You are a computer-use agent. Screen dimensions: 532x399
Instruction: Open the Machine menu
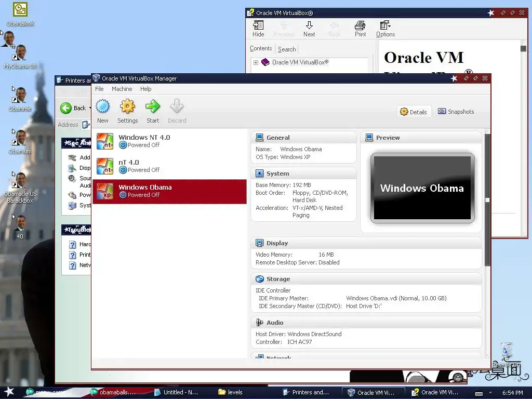(x=122, y=89)
